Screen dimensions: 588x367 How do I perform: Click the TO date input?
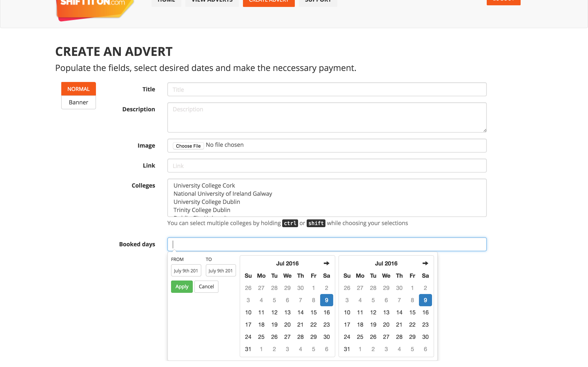(x=220, y=271)
